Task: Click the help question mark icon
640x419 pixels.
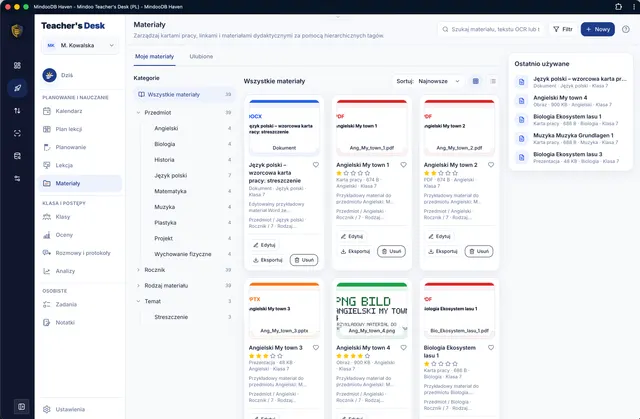Action: coord(625,29)
